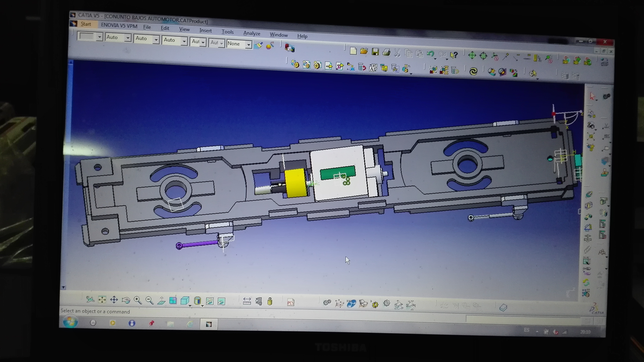Expand the select tool arrow in right toolbar
This screenshot has width=644, height=362.
(x=597, y=101)
